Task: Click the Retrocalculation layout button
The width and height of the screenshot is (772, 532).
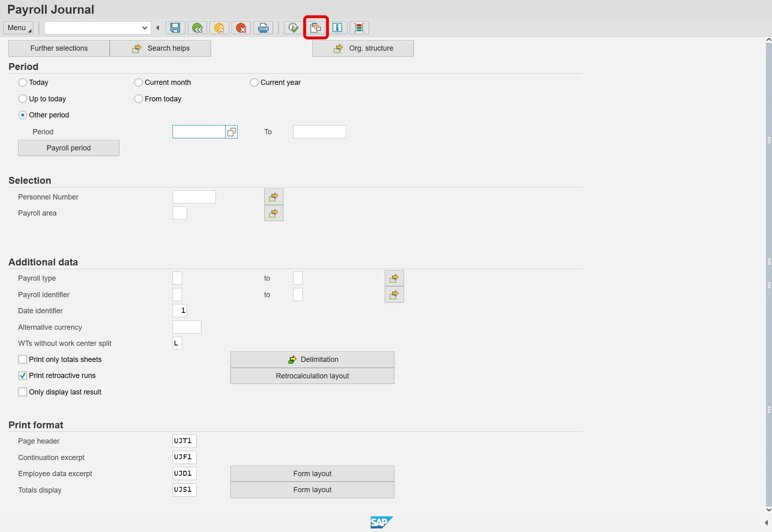Action: [x=312, y=376]
